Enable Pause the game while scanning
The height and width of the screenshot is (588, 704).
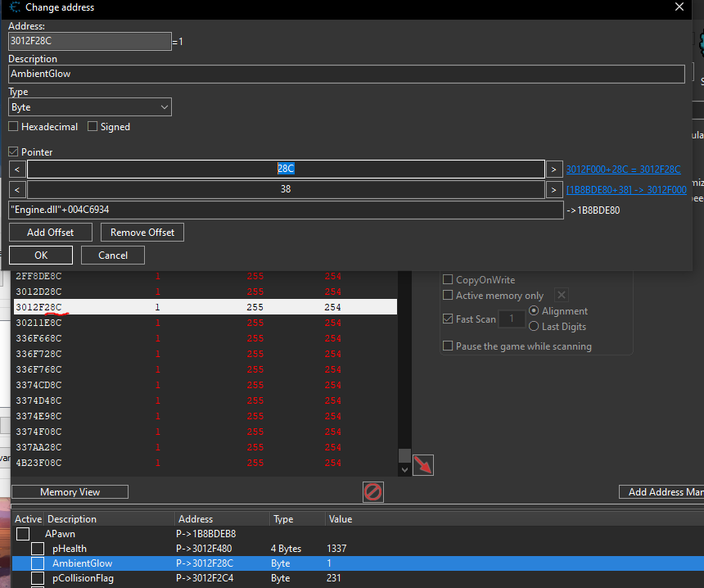point(448,346)
